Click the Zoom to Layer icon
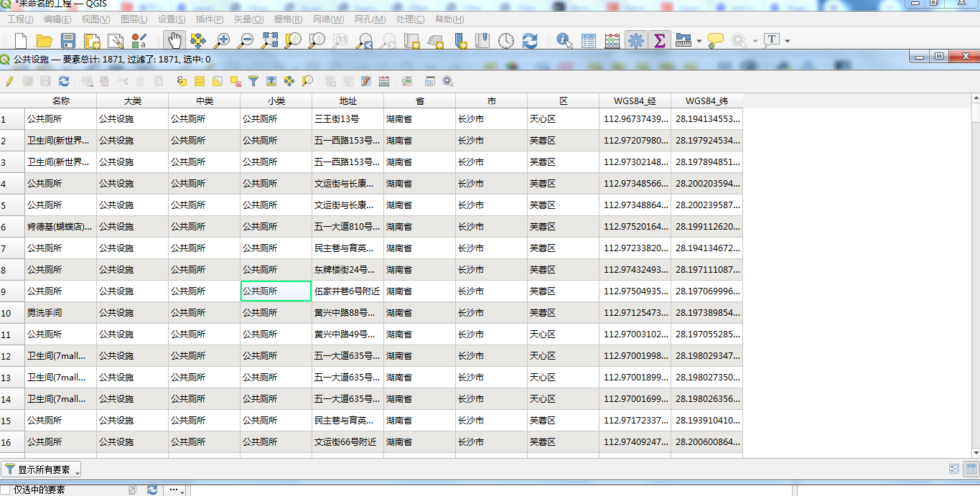This screenshot has width=980, height=496. tap(317, 41)
